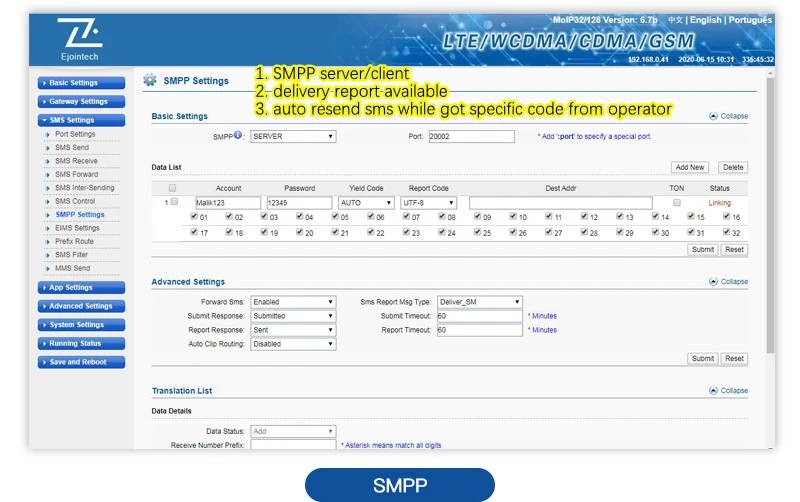
Task: Open SMS Filter page
Action: 71,255
